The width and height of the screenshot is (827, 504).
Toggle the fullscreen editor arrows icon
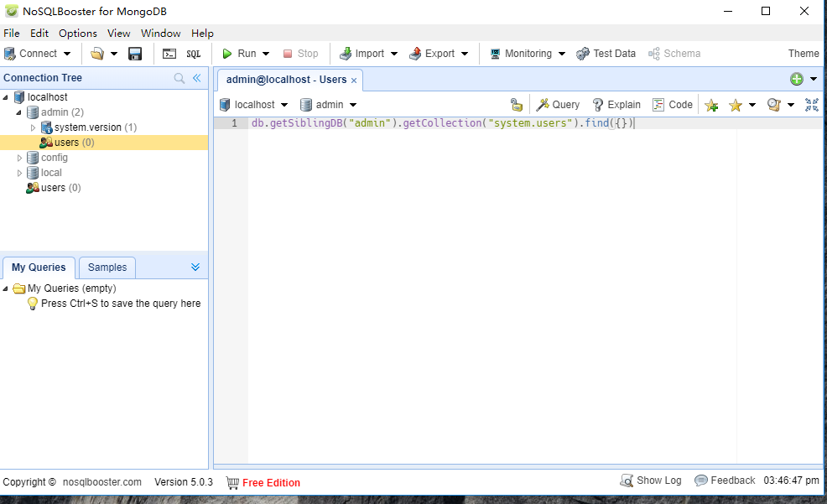(812, 105)
